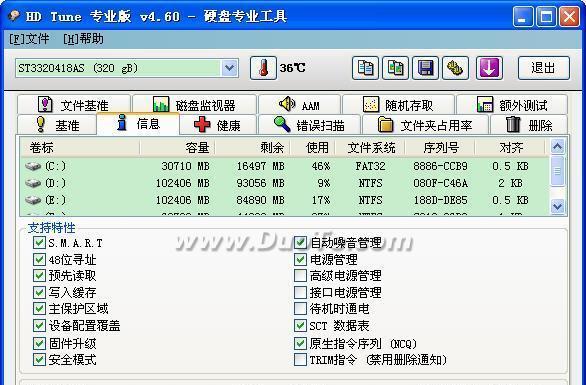
Task: Click the E: drive disk icon
Action: click(x=33, y=200)
